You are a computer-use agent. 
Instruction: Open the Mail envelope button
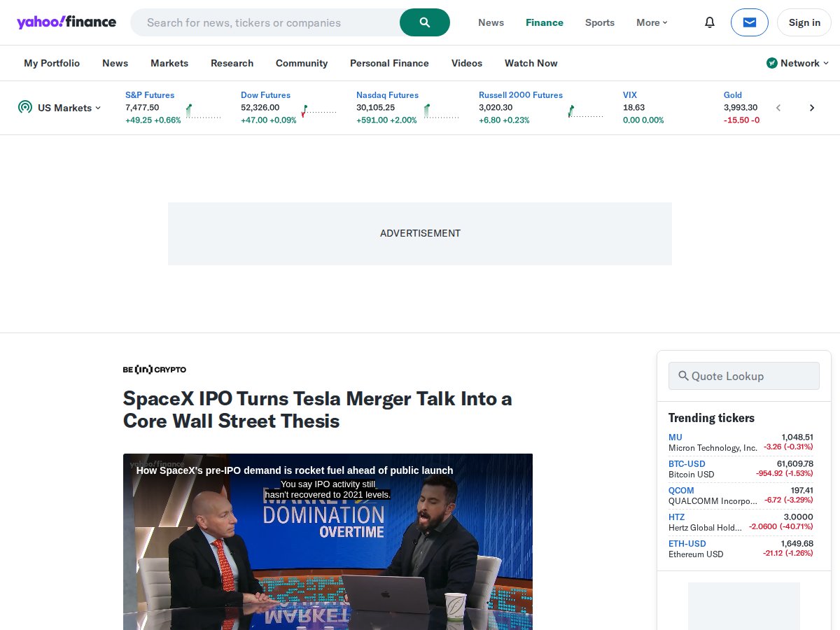click(750, 22)
